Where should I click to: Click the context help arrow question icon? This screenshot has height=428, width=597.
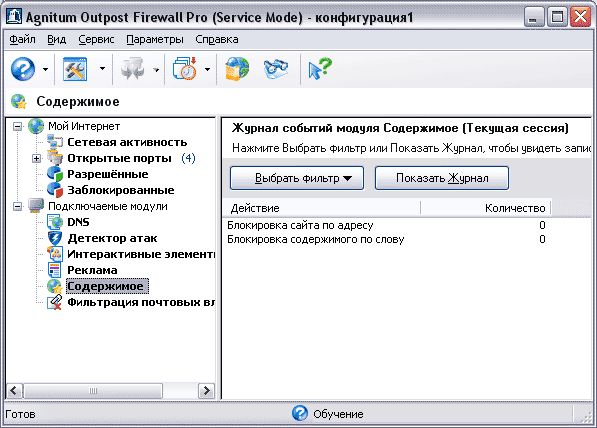click(x=320, y=69)
